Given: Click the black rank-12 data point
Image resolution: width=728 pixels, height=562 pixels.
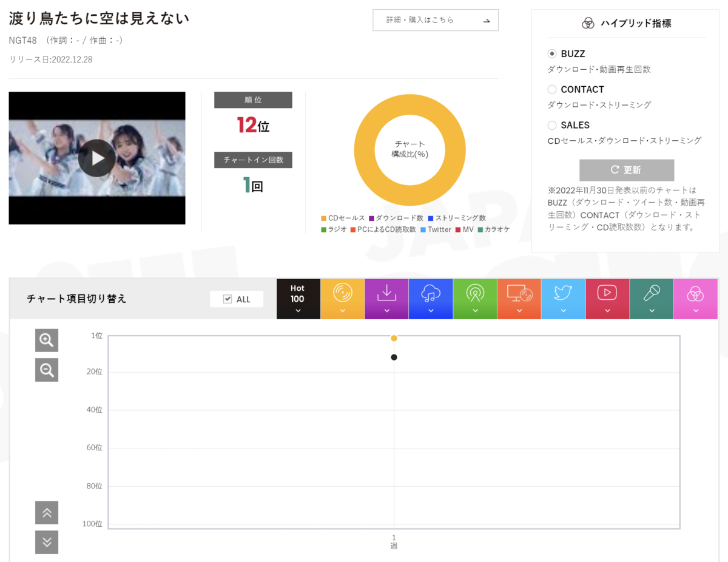Looking at the screenshot, I should point(394,357).
